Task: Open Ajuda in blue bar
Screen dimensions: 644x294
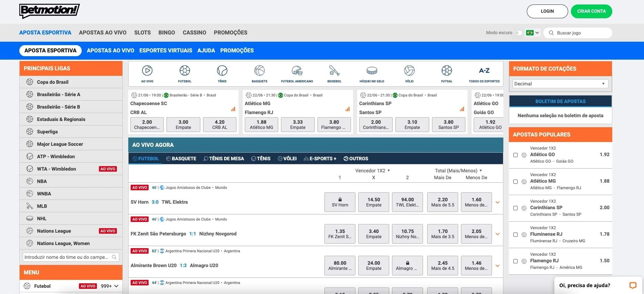Action: click(206, 50)
